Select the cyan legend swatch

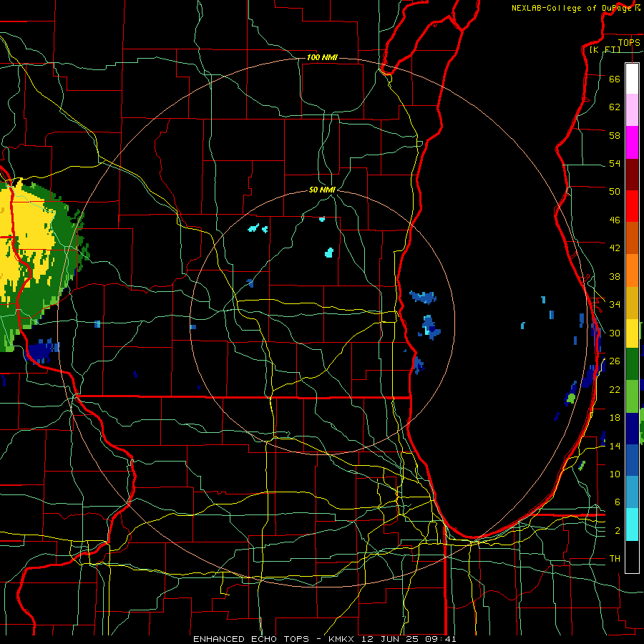point(632,525)
